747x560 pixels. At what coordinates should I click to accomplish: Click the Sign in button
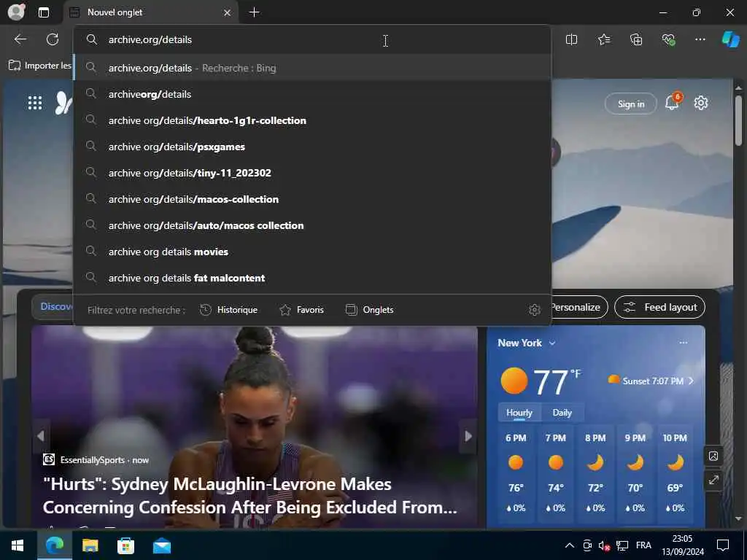(x=631, y=104)
